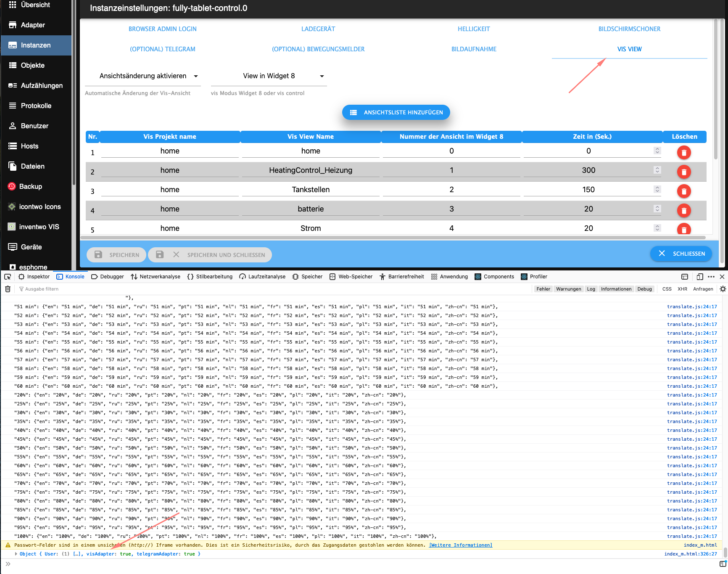Toggle Debug console filter
The height and width of the screenshot is (574, 728).
[x=644, y=289]
